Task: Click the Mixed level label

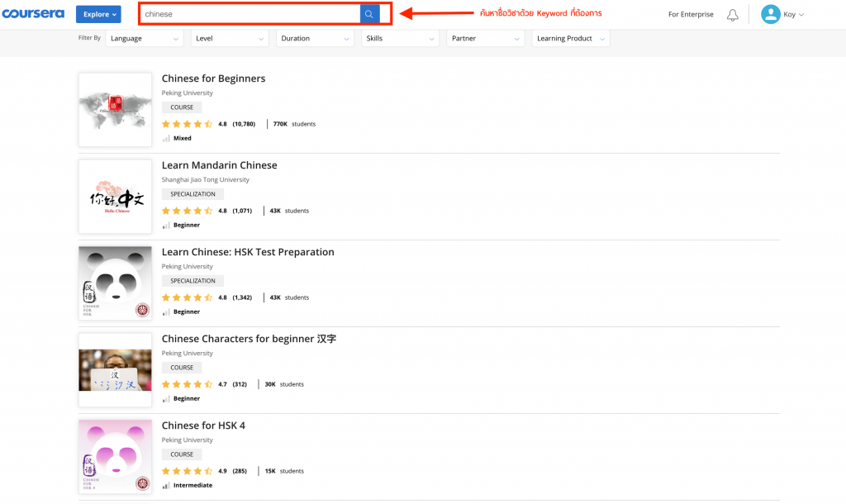Action: tap(183, 139)
